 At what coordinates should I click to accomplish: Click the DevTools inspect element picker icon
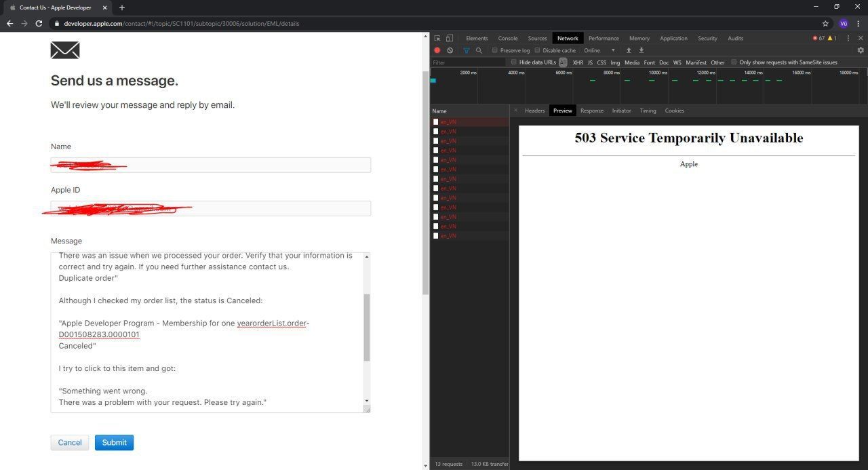pos(437,38)
